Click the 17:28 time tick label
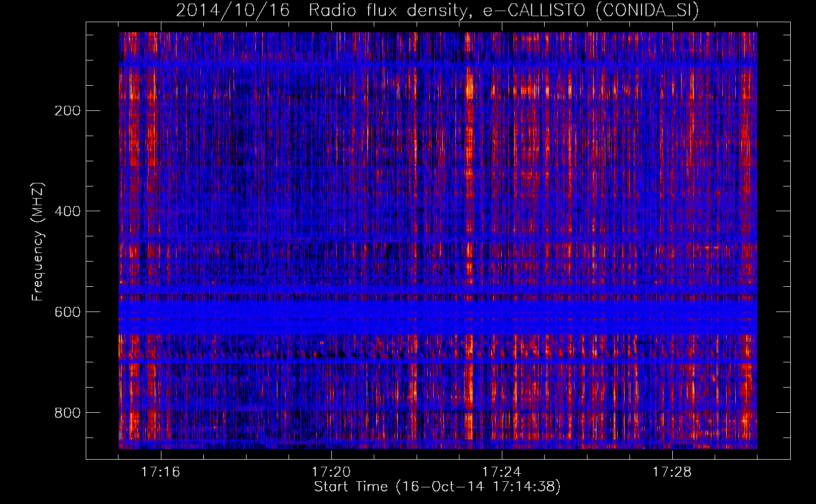The width and height of the screenshot is (816, 504). tap(672, 472)
